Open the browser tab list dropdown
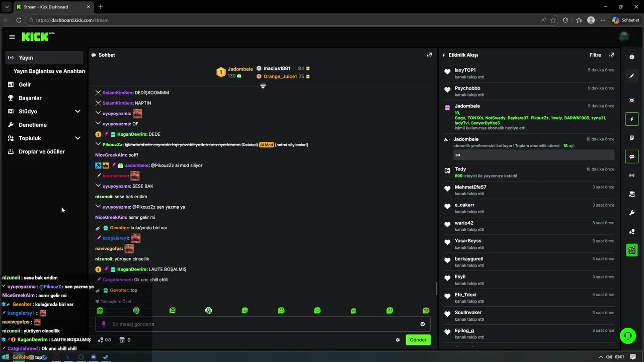 [x=6, y=7]
